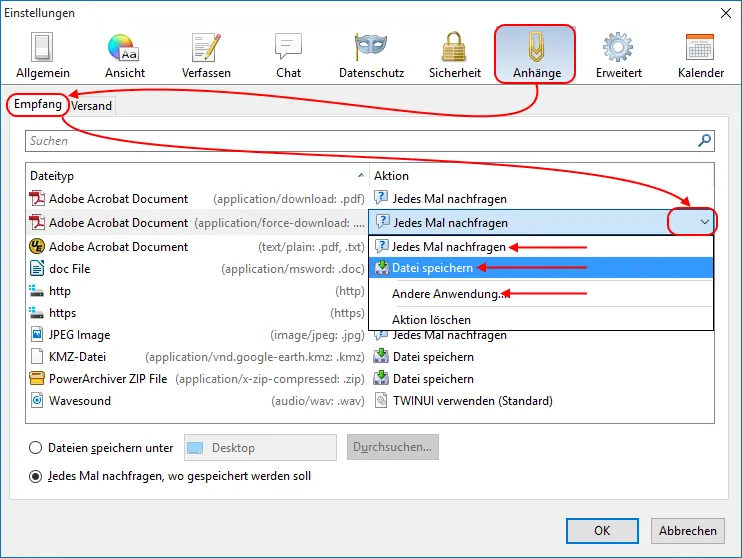Click question icon in first PDF action

pyautogui.click(x=381, y=198)
